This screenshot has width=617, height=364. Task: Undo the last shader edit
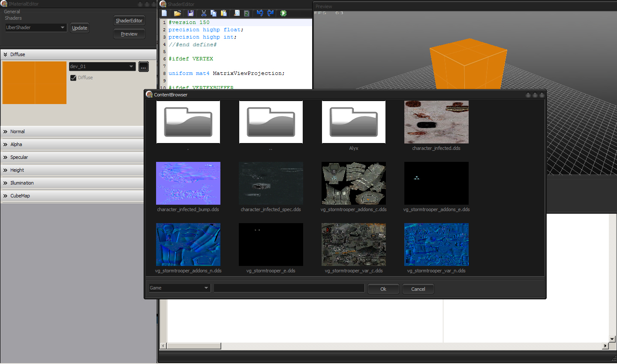click(x=260, y=13)
